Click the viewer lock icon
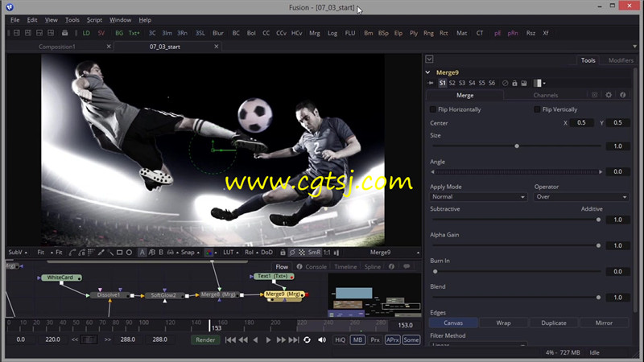This screenshot has width=644, height=362. pyautogui.click(x=283, y=253)
